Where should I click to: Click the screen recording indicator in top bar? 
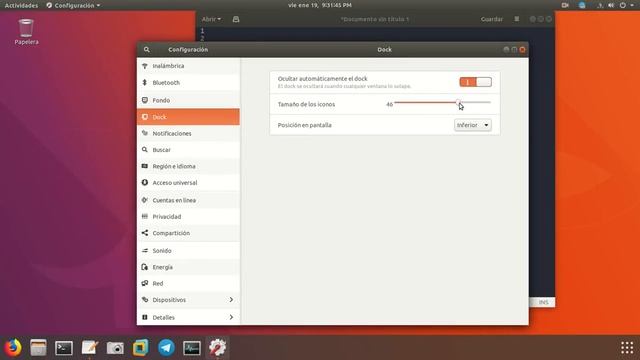click(565, 5)
